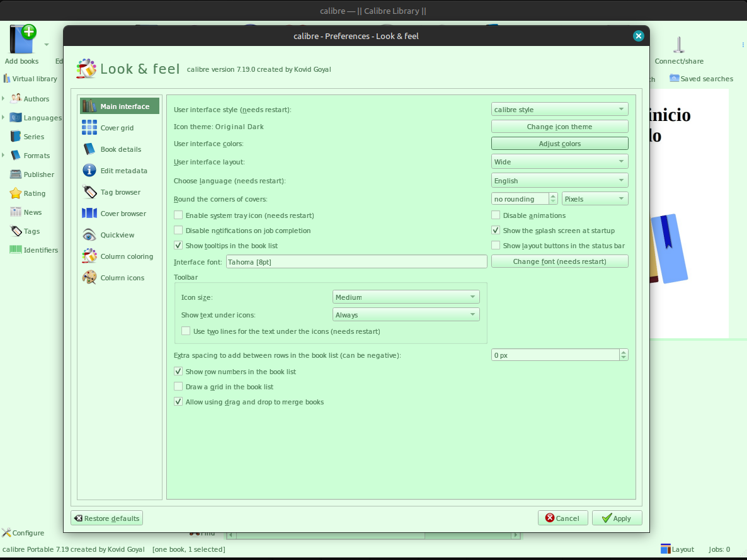Image resolution: width=747 pixels, height=560 pixels.
Task: Uncheck Allow drag and drop to merge books
Action: [x=178, y=402]
